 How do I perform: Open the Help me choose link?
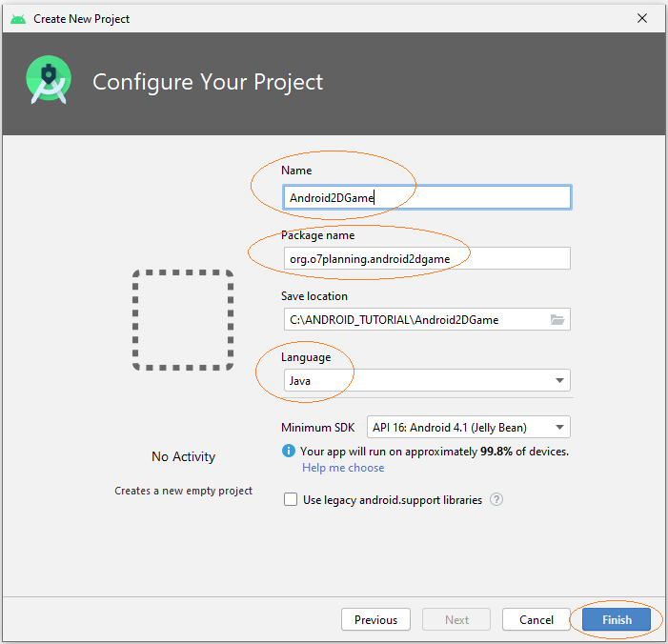(343, 468)
